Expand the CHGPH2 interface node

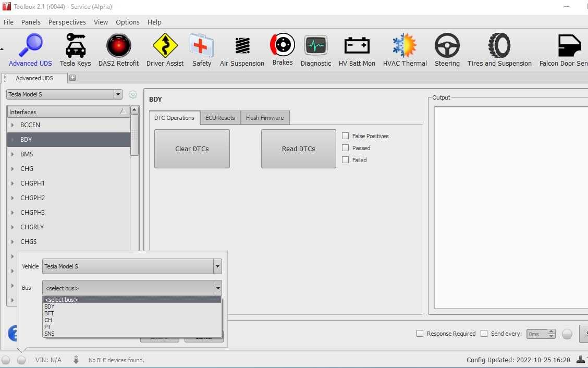click(13, 198)
